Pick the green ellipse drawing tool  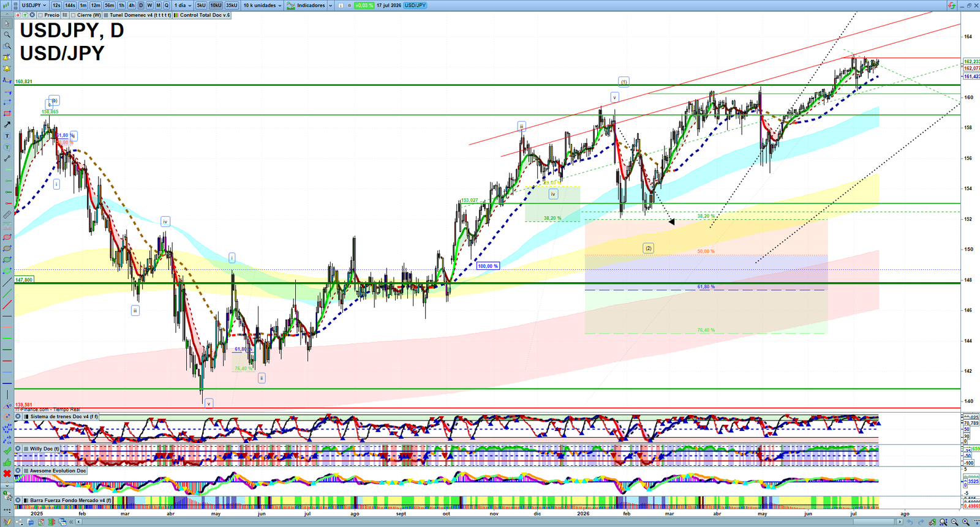7,258
